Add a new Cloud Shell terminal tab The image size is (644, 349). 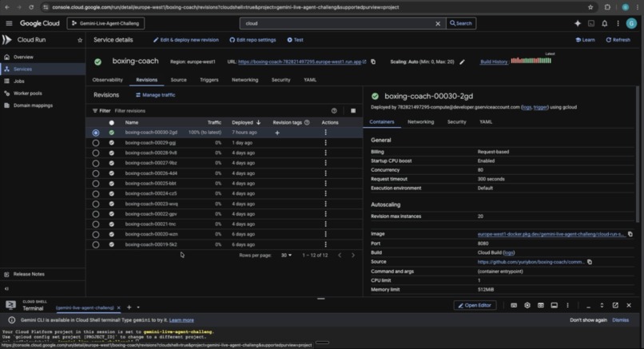pyautogui.click(x=129, y=307)
